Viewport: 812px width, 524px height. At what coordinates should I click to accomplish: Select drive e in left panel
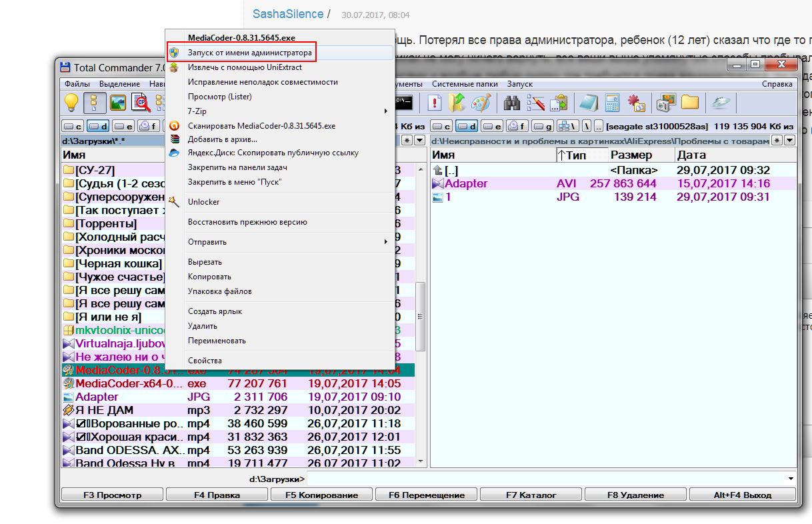pos(123,126)
